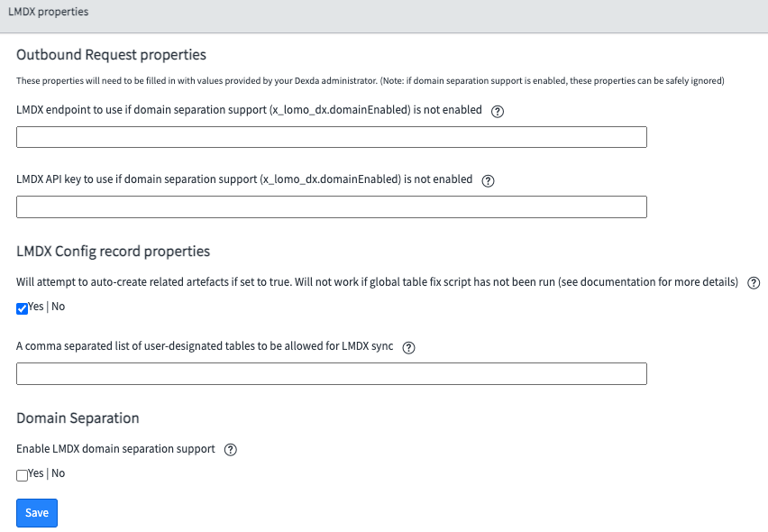Click the Domain Separation section heading
The width and height of the screenshot is (768, 532).
(78, 418)
